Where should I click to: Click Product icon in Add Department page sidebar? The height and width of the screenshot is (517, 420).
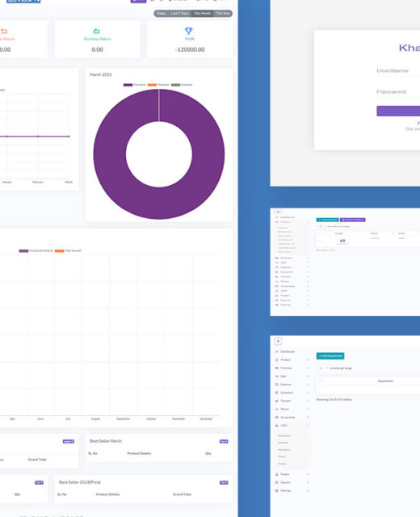(x=277, y=359)
